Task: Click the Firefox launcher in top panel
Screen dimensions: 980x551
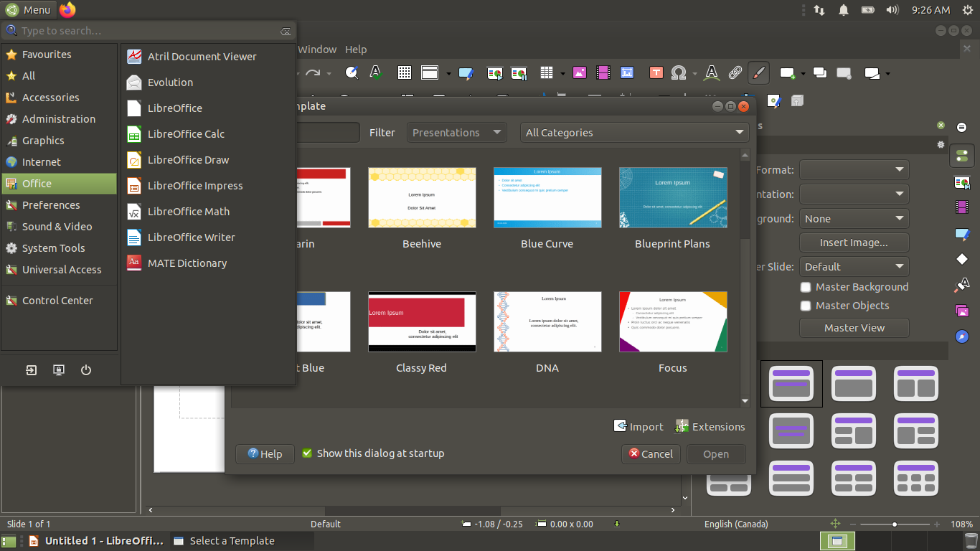Action: pyautogui.click(x=67, y=10)
